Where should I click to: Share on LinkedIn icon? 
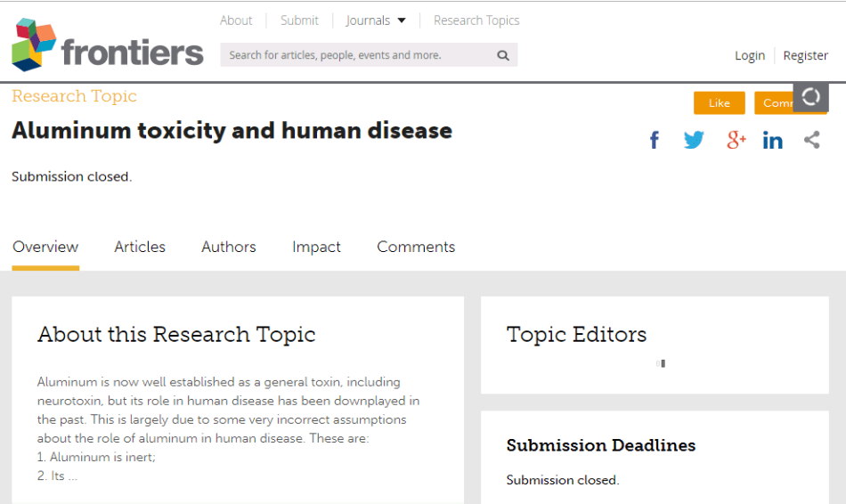[773, 140]
